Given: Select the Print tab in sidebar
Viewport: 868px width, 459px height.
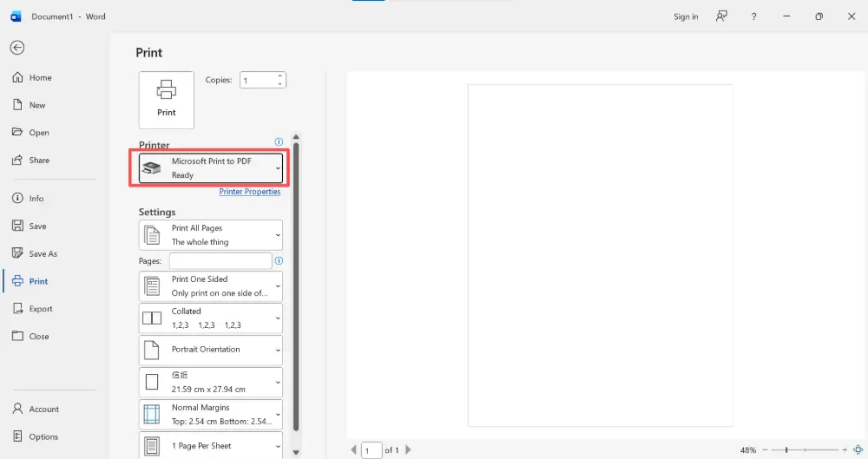Looking at the screenshot, I should coord(30,281).
